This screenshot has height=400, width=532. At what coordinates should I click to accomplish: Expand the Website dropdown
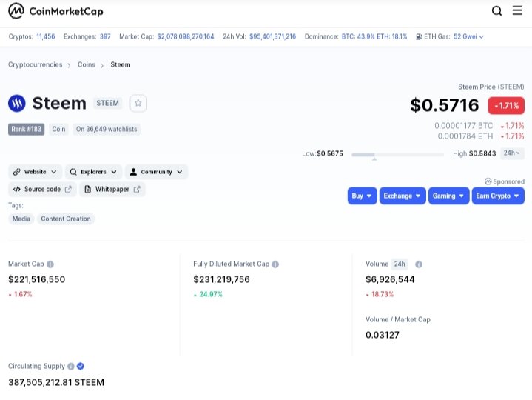click(35, 172)
